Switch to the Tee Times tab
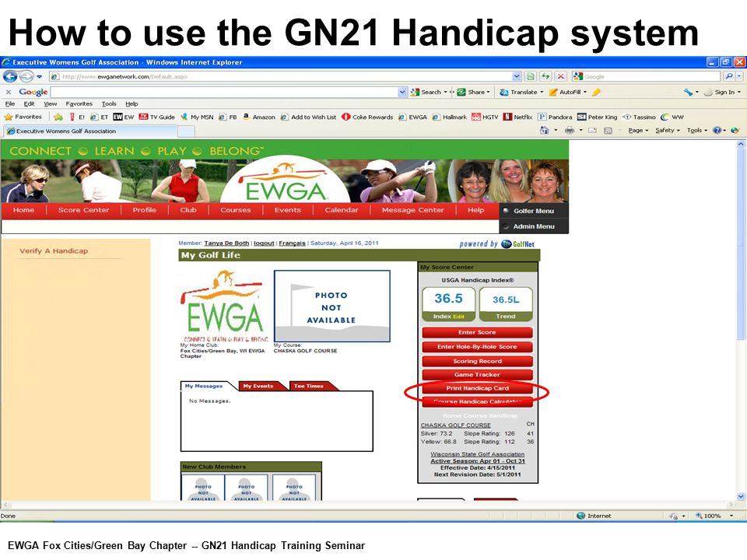The width and height of the screenshot is (747, 560). point(308,387)
